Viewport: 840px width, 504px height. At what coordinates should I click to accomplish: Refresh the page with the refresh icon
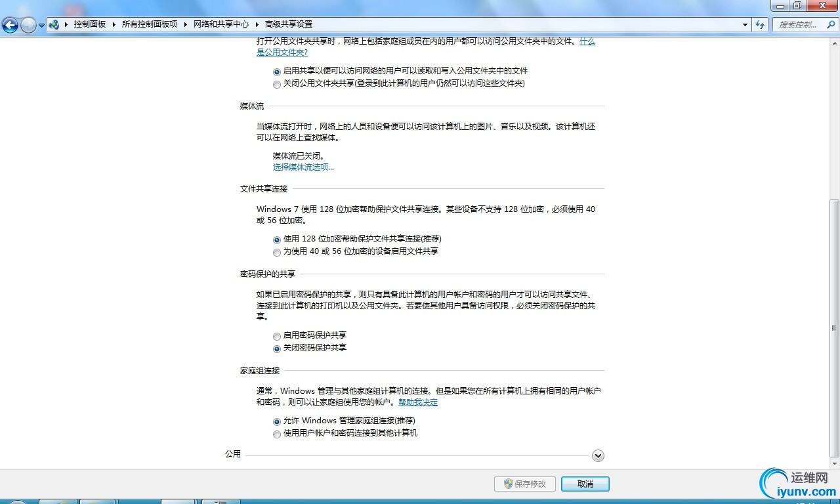(x=761, y=25)
